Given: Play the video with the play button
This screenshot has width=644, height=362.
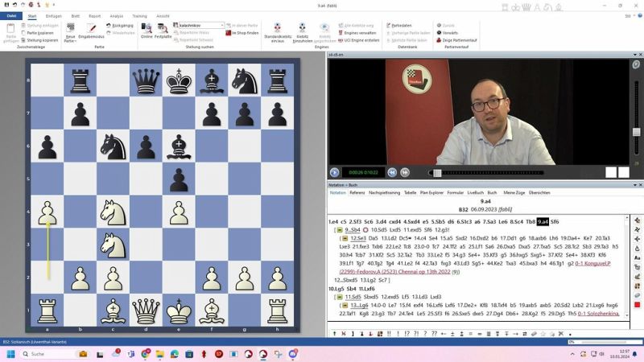Looking at the screenshot, I should [335, 172].
